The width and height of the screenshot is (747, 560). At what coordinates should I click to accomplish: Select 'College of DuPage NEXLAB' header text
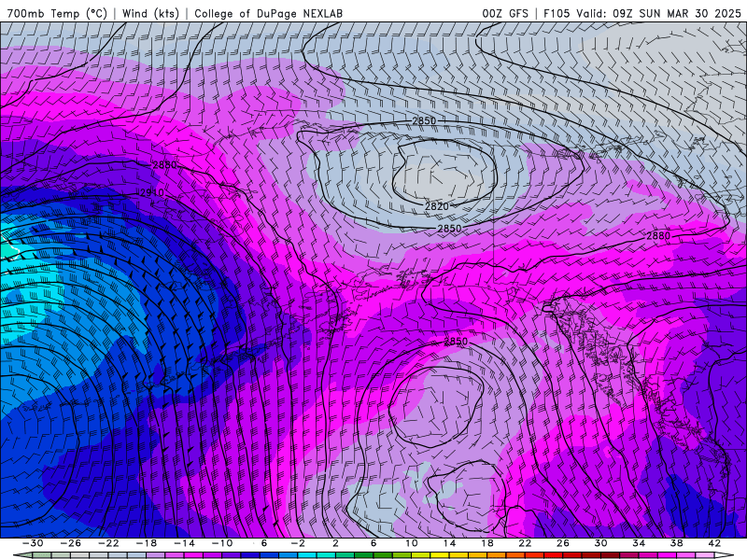[x=268, y=13]
